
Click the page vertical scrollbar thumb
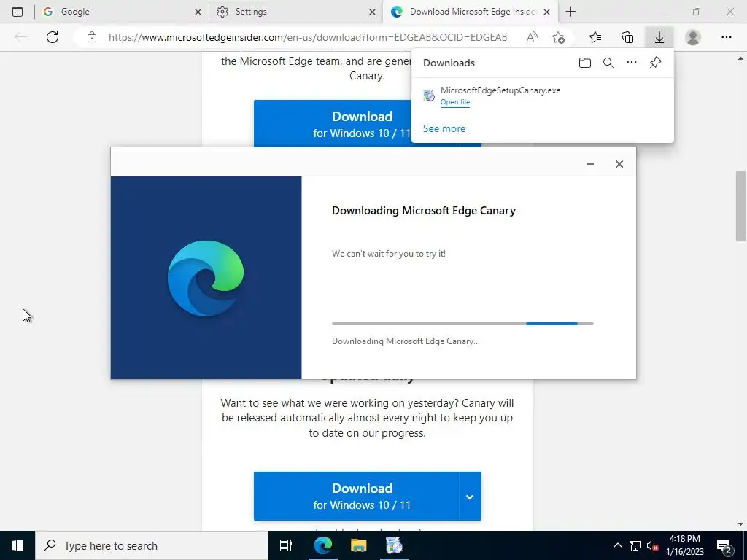click(740, 206)
